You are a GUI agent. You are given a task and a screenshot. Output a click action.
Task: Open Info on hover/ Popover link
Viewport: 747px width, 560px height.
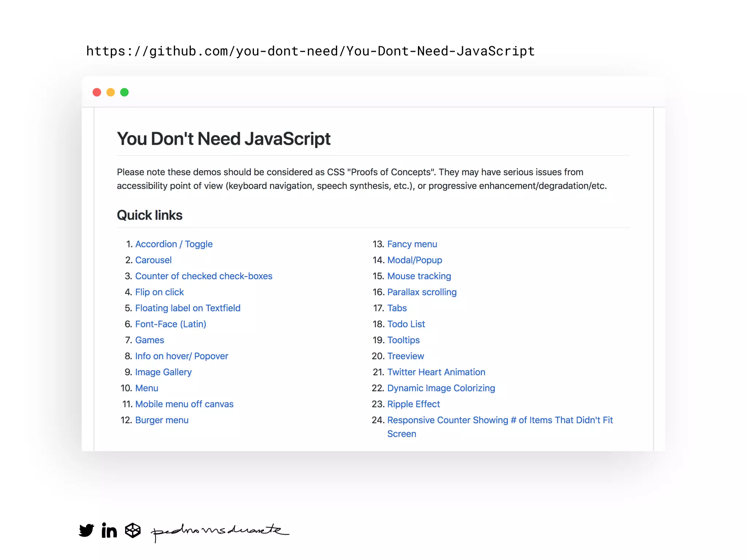pyautogui.click(x=182, y=356)
